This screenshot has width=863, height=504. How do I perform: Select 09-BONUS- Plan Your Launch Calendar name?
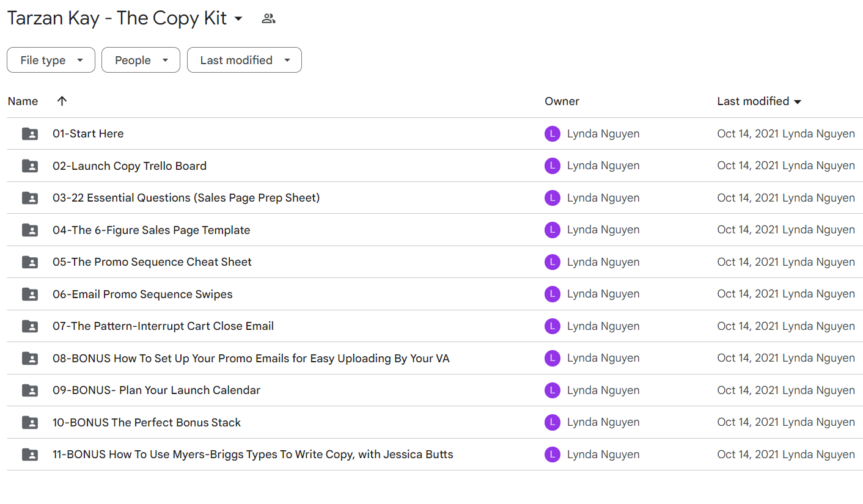(156, 390)
